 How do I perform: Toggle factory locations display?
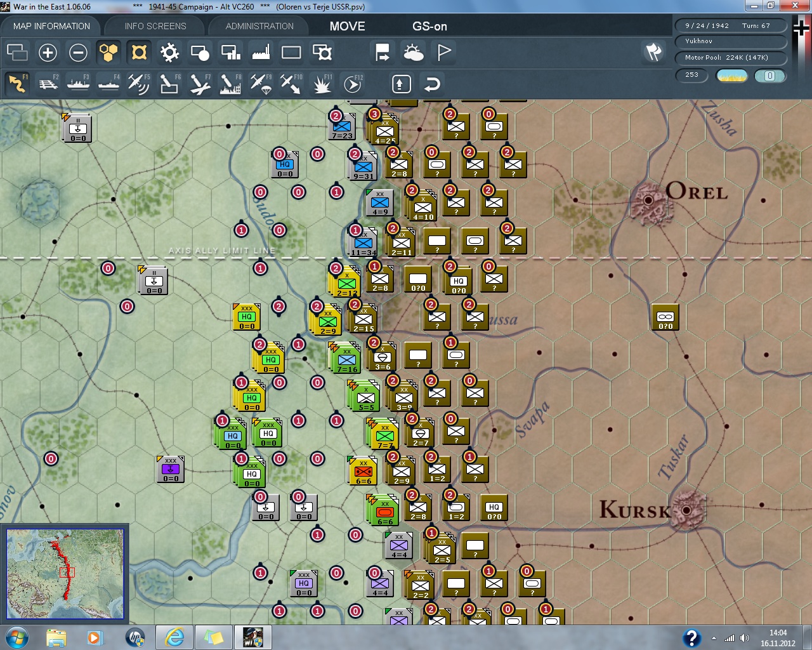261,53
